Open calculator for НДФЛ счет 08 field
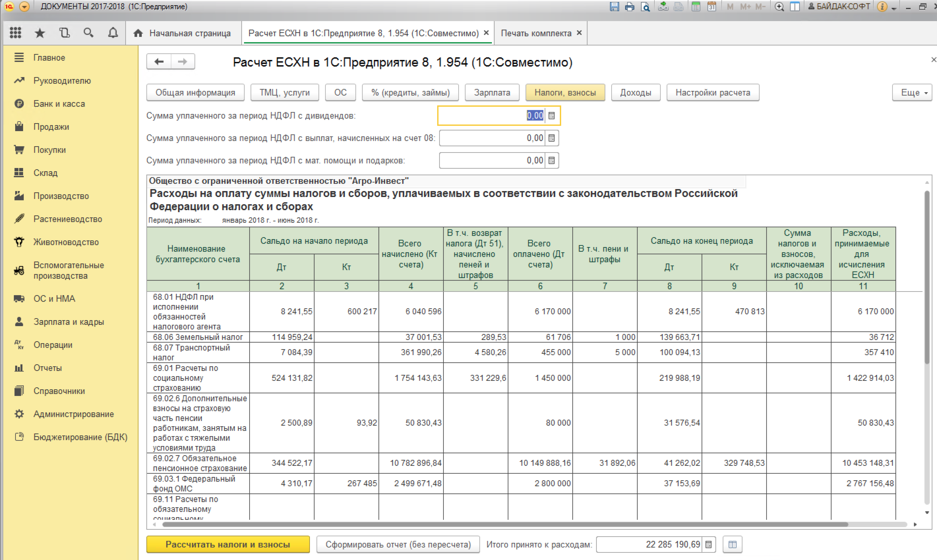 (x=552, y=138)
